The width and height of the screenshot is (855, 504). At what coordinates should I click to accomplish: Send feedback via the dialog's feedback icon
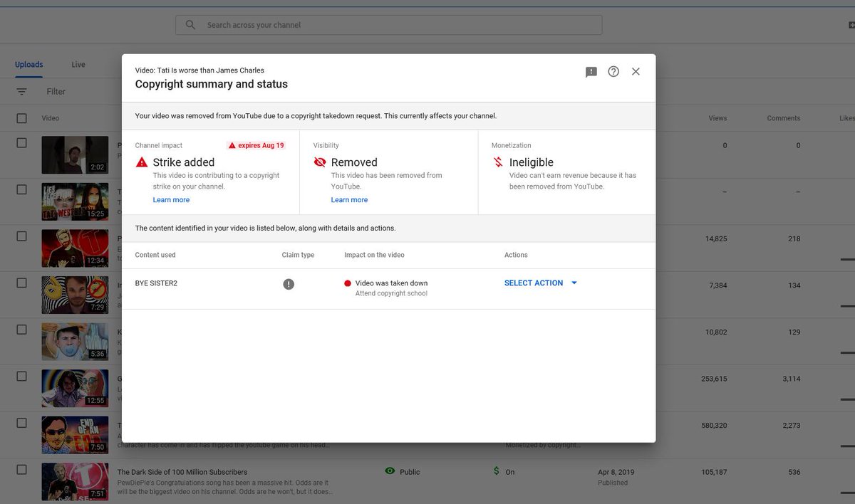(591, 72)
